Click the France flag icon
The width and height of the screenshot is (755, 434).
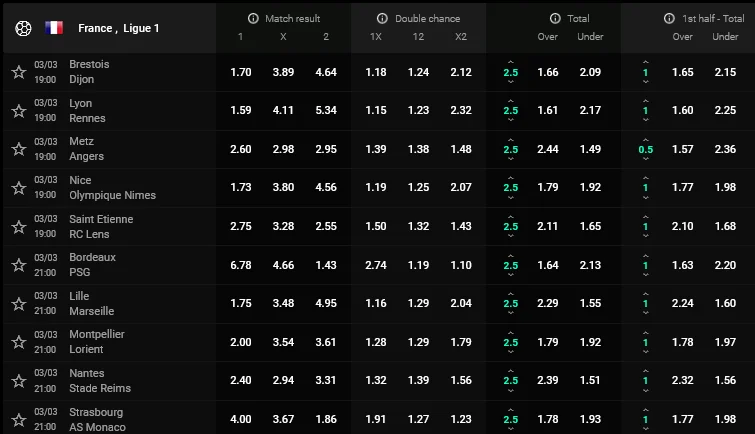[54, 28]
